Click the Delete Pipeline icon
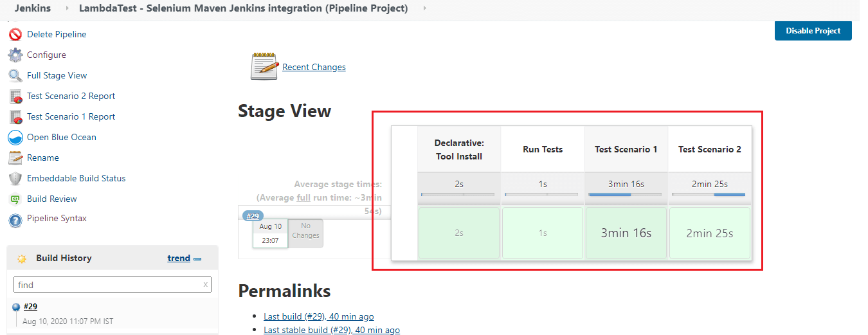 15,35
